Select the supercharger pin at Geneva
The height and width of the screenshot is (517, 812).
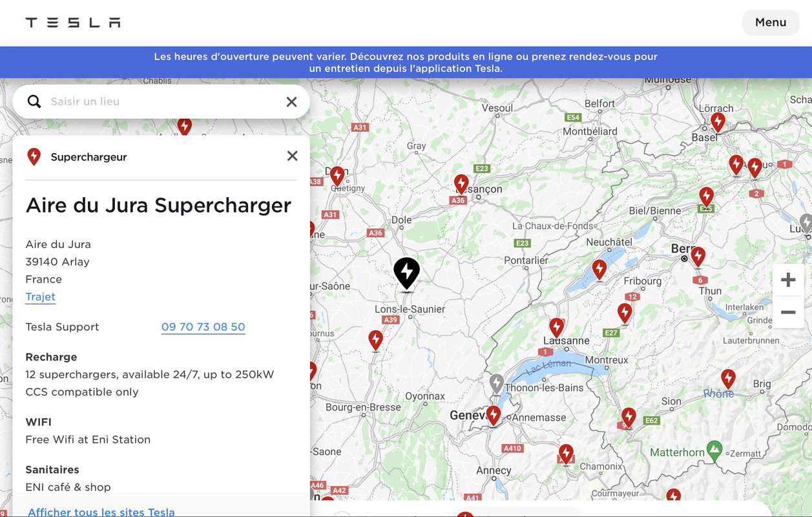click(494, 415)
